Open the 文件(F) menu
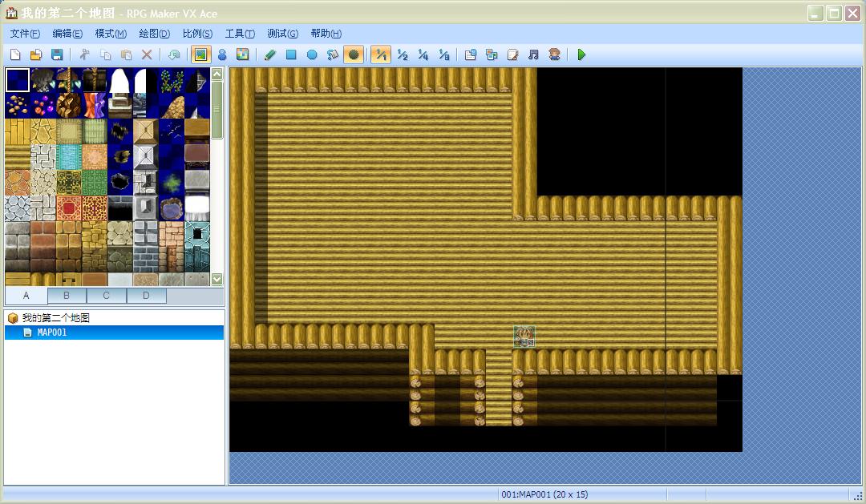866x504 pixels. point(25,34)
